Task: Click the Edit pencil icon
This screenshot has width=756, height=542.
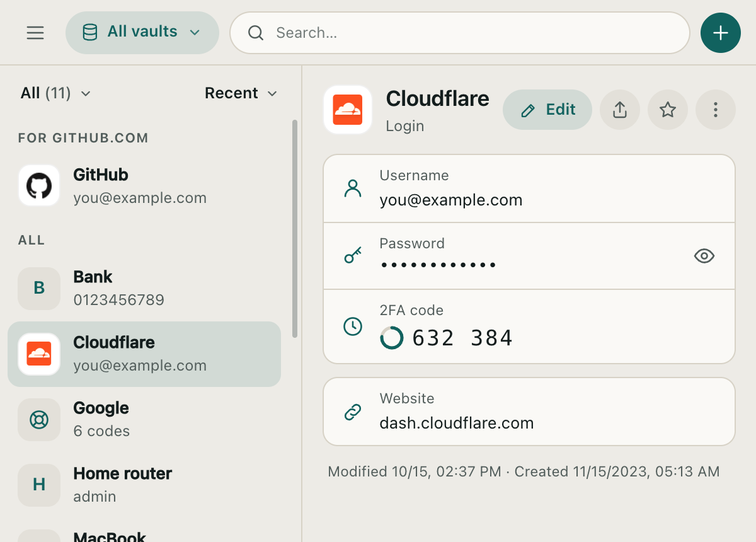Action: click(x=528, y=110)
